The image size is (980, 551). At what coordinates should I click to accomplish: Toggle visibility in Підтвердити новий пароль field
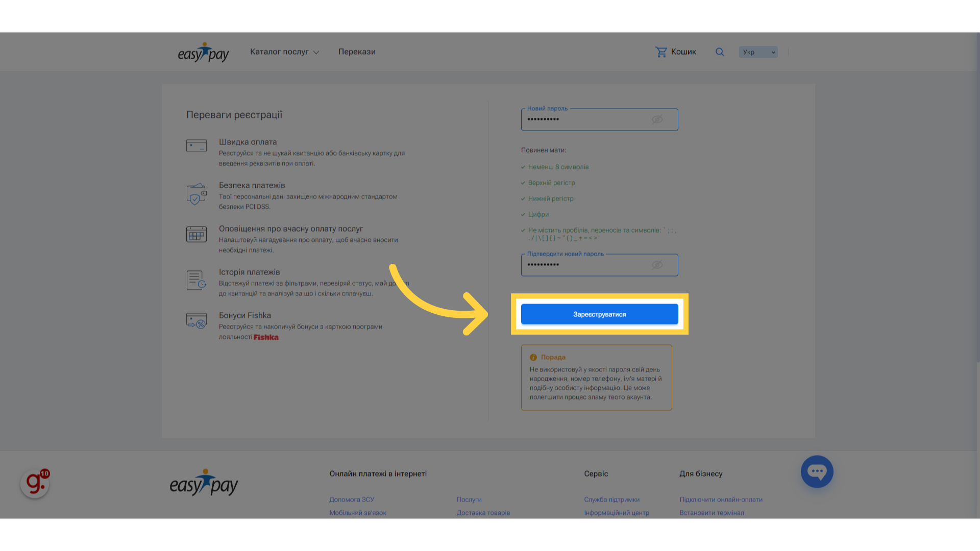pos(657,265)
